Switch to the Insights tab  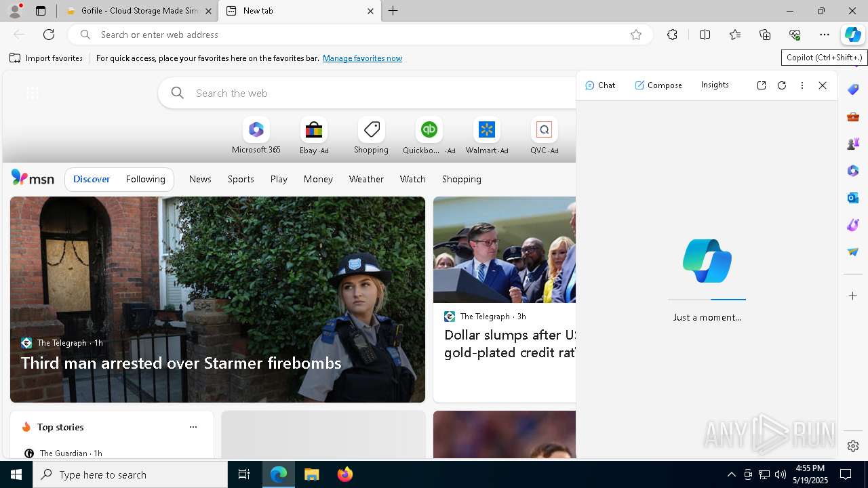[x=715, y=85]
